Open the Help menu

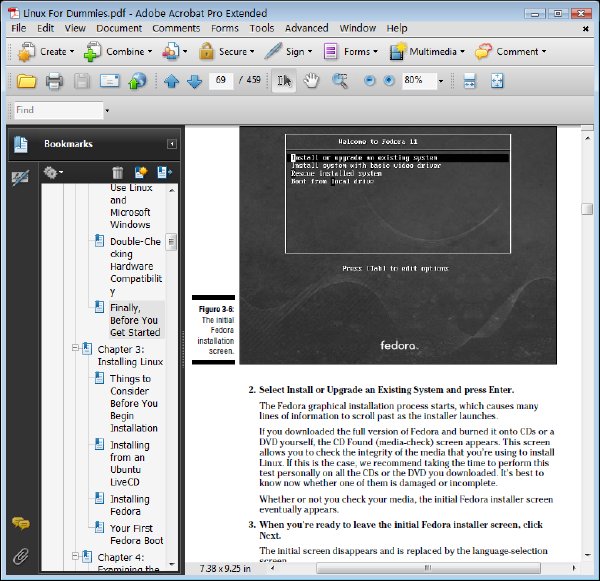coord(397,28)
